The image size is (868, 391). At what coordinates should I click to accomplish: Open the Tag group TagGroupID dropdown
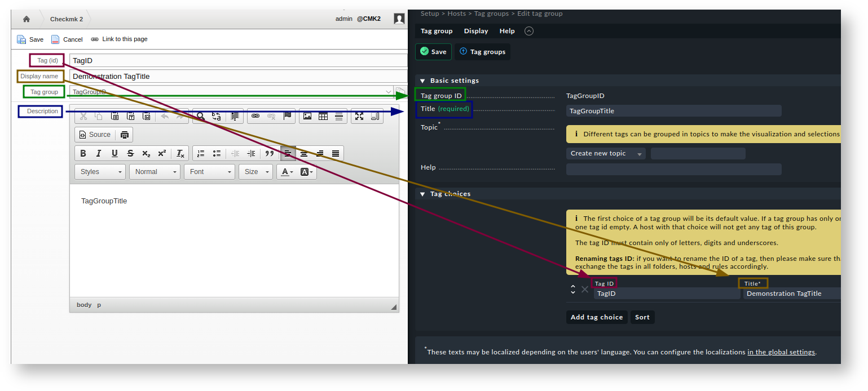point(231,91)
